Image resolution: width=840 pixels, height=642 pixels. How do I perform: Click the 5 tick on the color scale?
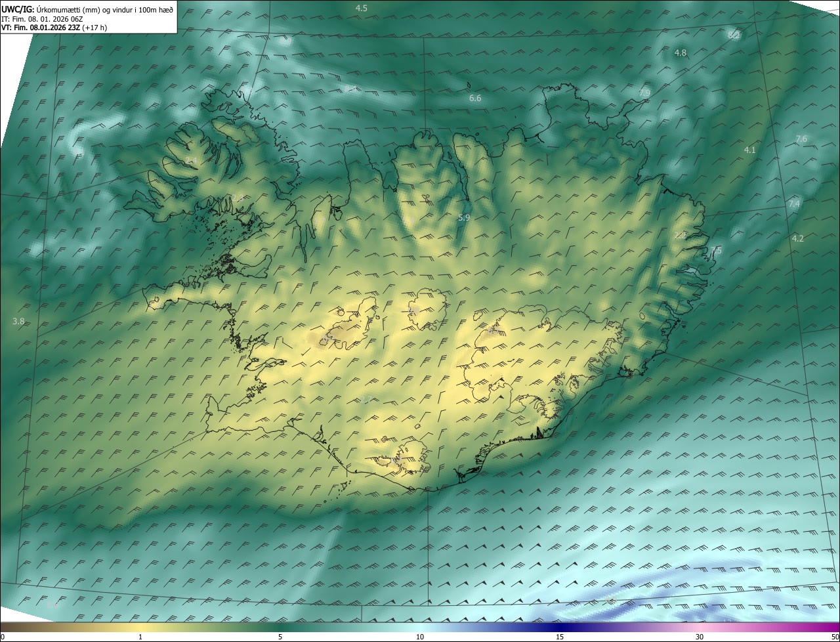tap(280, 637)
